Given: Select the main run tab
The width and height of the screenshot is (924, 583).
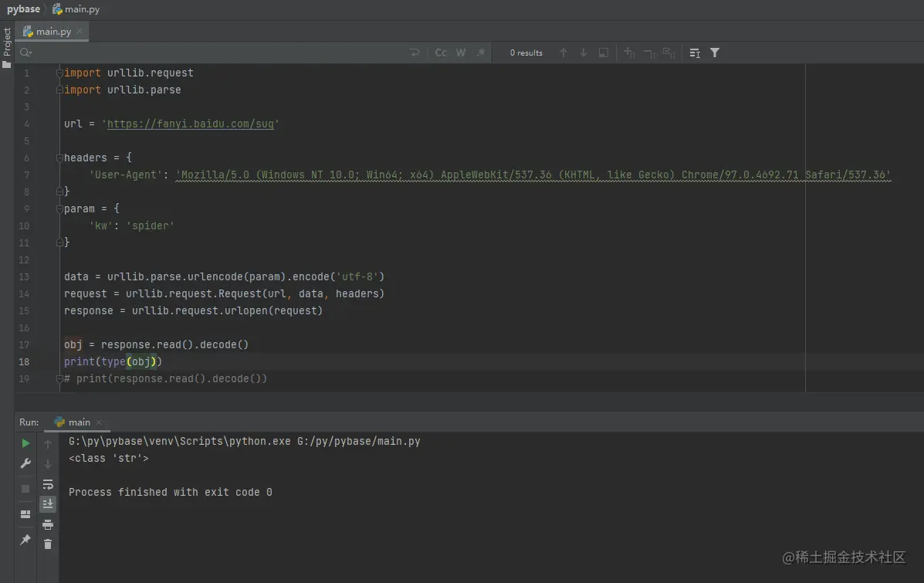Looking at the screenshot, I should point(79,422).
